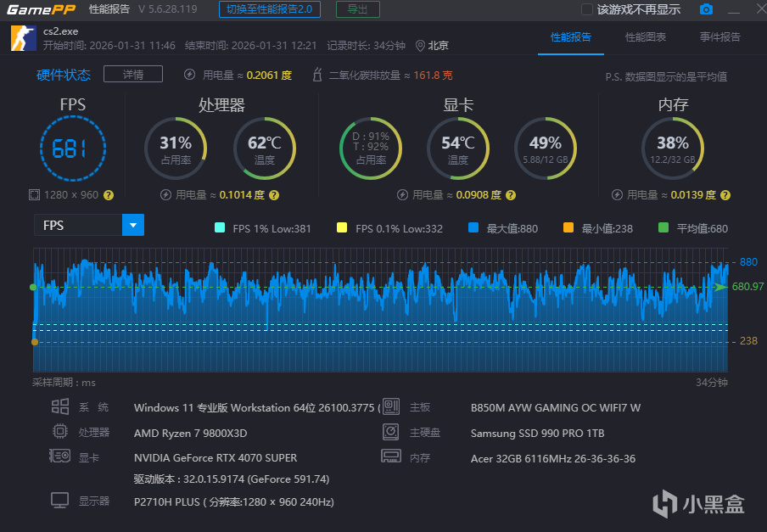Click the green 平均值 legend swatch
This screenshot has height=532, width=767.
(663, 227)
